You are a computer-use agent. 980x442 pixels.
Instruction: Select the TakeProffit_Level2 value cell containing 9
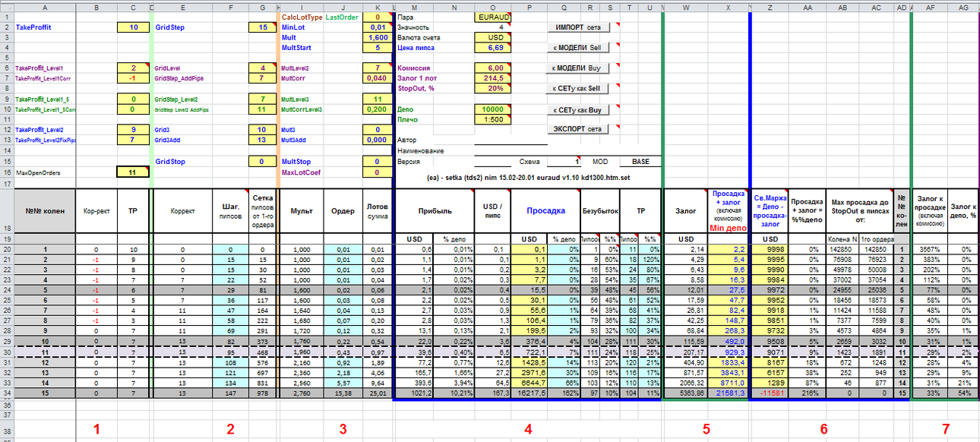coord(134,130)
